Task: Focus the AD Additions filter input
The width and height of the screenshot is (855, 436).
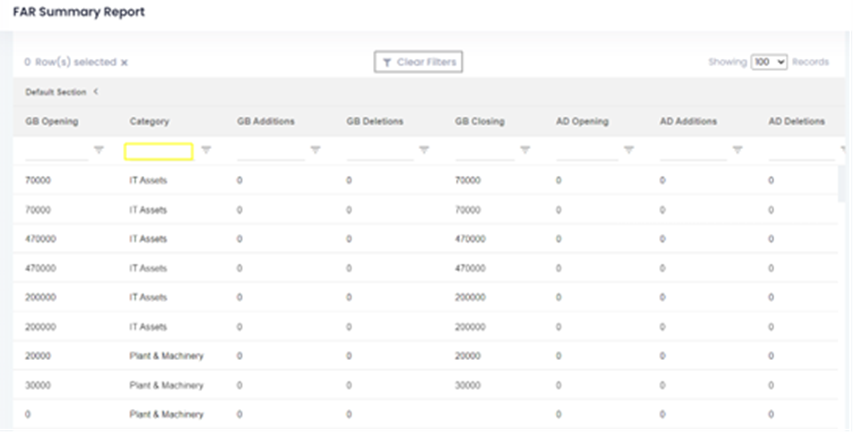Action: [693, 151]
